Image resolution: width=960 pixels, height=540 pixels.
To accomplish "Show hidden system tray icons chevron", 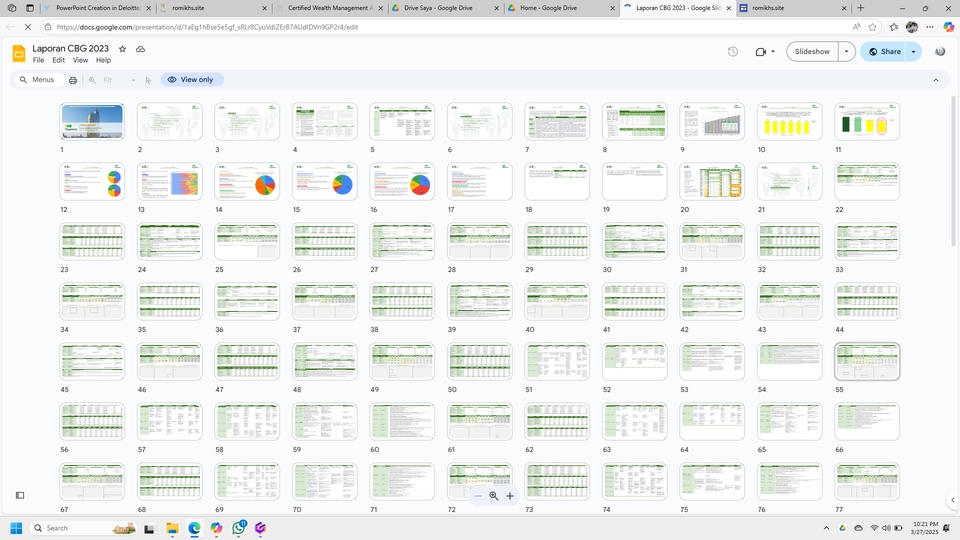I will (826, 528).
